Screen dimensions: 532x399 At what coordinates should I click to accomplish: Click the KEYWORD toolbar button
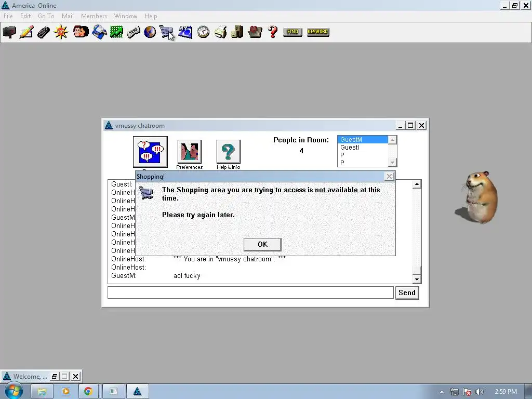[x=318, y=32]
